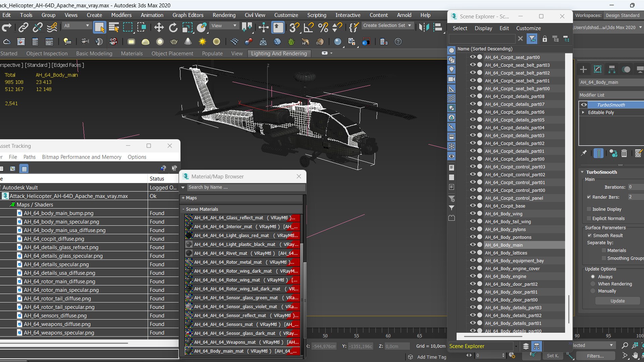Screen dimensions: 644x362
Task: Open the Modify panel icon
Action: pyautogui.click(x=598, y=69)
